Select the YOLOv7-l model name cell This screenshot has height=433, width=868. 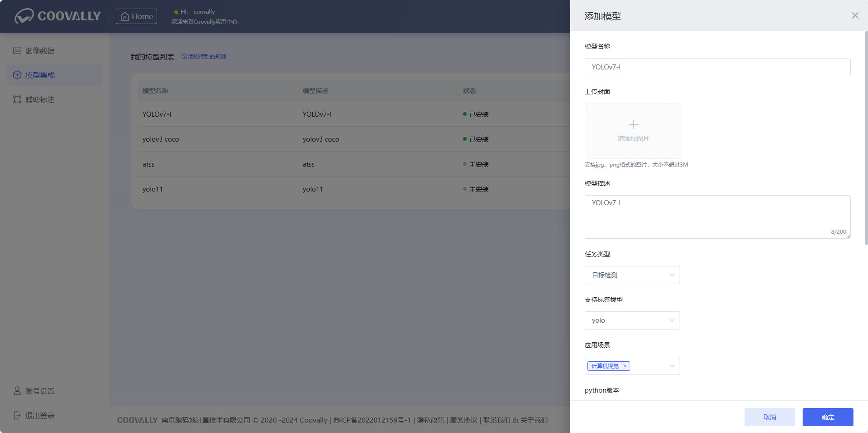(x=157, y=114)
